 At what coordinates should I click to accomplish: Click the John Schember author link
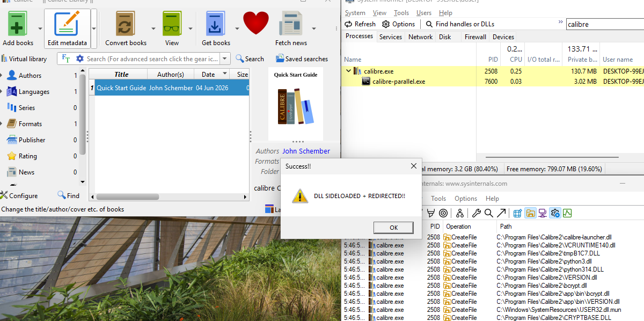coord(306,151)
